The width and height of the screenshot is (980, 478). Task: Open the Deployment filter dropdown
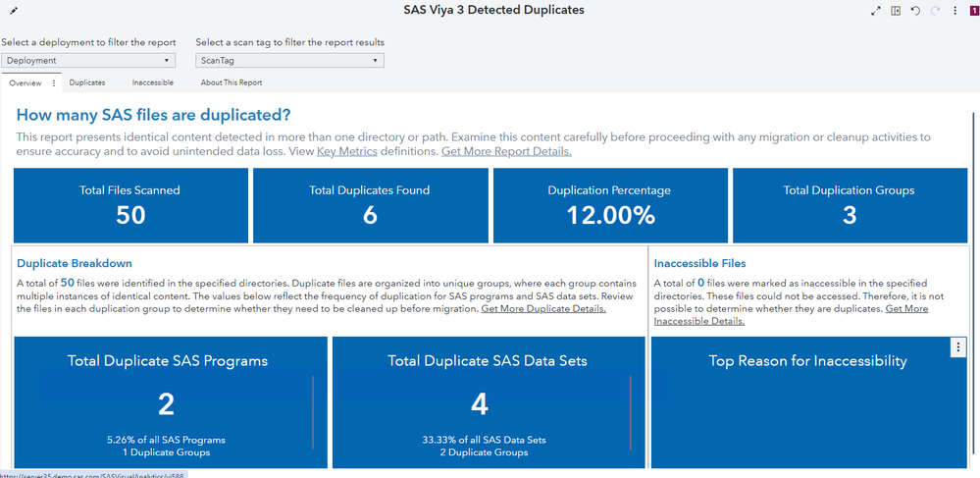click(88, 60)
